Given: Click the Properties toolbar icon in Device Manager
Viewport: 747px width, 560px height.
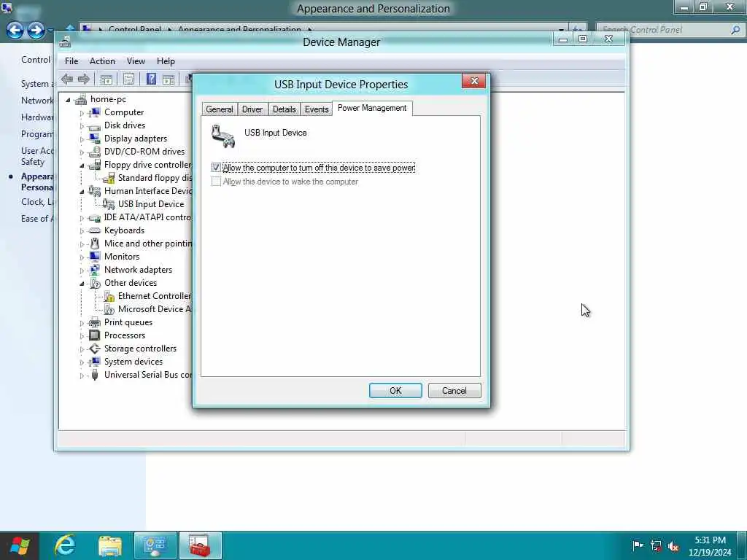Looking at the screenshot, I should click(128, 79).
